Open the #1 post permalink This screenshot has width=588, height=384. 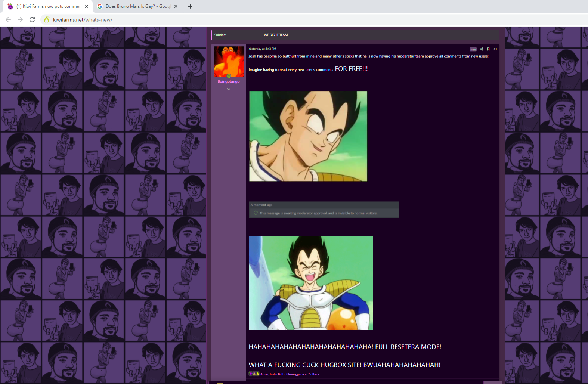click(495, 49)
